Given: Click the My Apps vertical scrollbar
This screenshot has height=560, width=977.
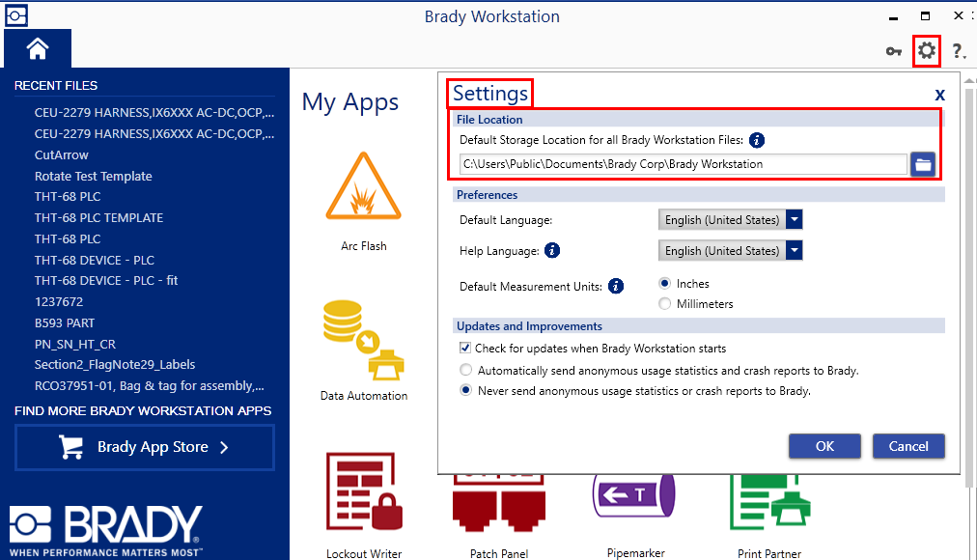Looking at the screenshot, I should coord(969,287).
